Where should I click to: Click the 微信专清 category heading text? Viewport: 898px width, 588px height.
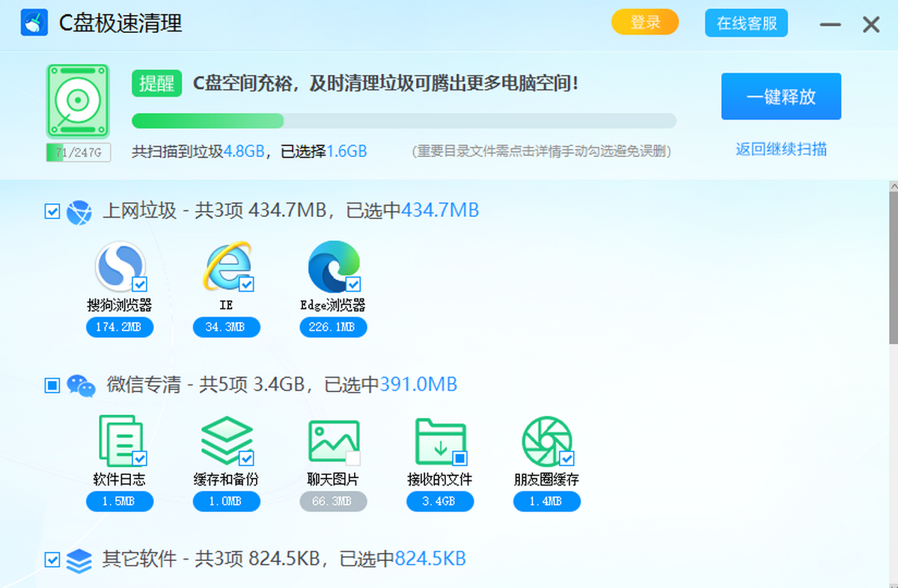coord(282,385)
